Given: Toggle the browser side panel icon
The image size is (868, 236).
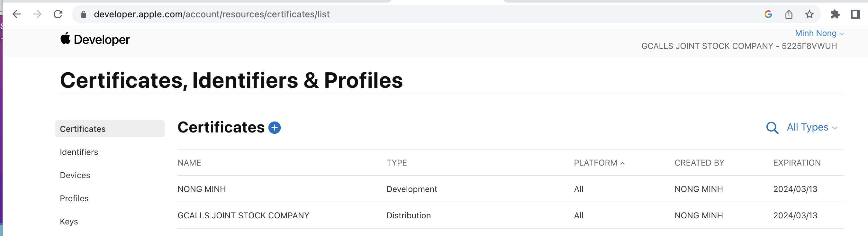Looking at the screenshot, I should (x=855, y=14).
